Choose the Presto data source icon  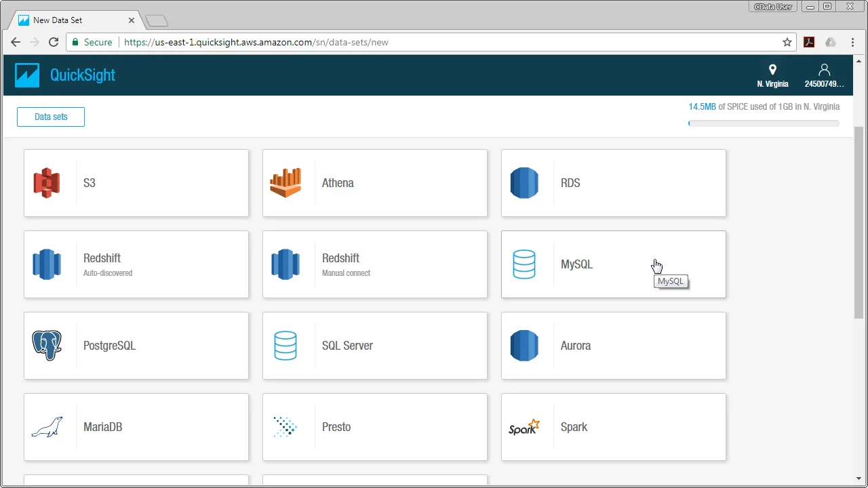tap(285, 427)
